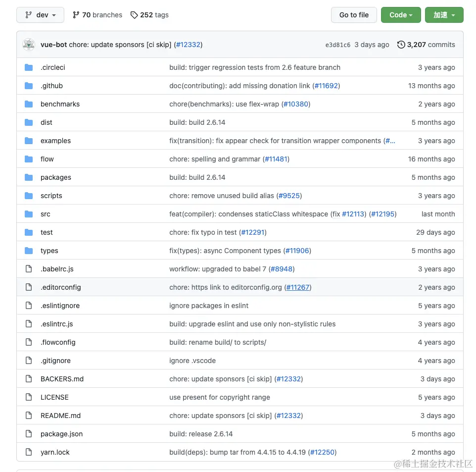This screenshot has width=476, height=472.
Task: Click the .github folder icon
Action: coord(29,86)
